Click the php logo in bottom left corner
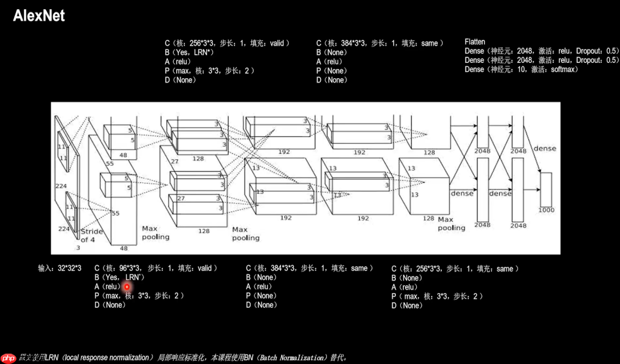 click(x=8, y=357)
